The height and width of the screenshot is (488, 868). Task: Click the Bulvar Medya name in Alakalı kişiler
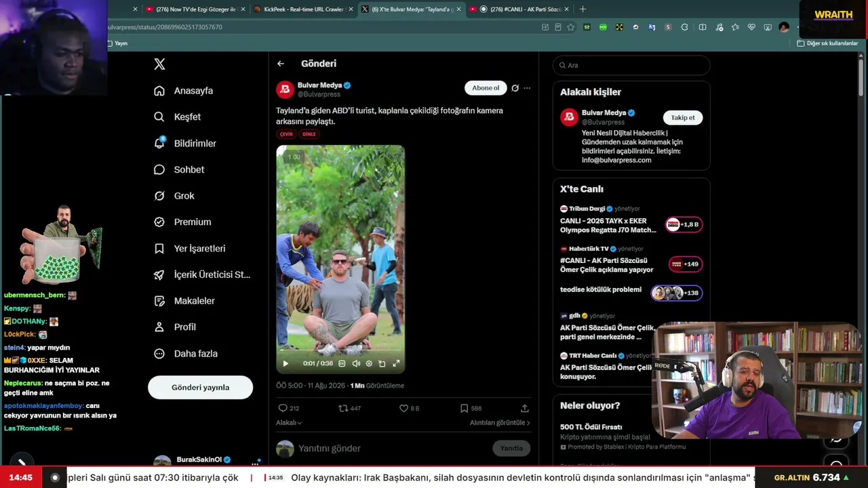click(x=604, y=113)
